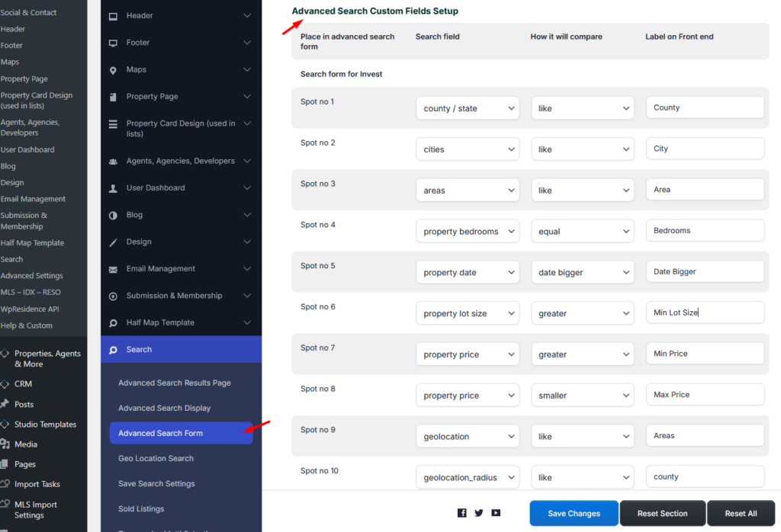The width and height of the screenshot is (781, 532).
Task: Open Spot no 10 geolocation_radius dropdown
Action: pyautogui.click(x=468, y=477)
